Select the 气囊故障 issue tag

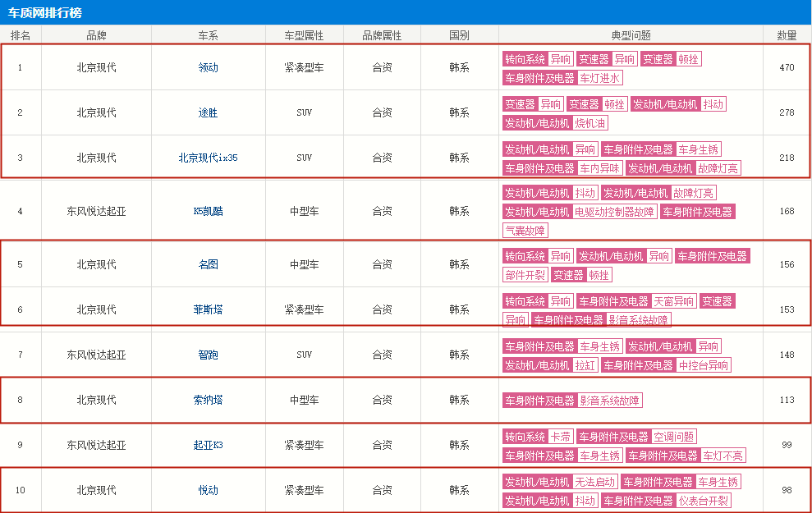pyautogui.click(x=525, y=231)
